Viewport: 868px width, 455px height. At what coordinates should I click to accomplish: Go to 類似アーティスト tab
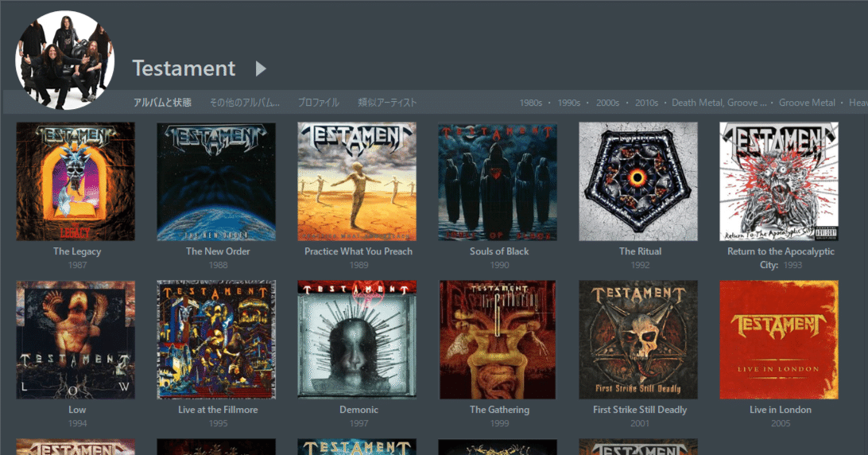tap(387, 103)
